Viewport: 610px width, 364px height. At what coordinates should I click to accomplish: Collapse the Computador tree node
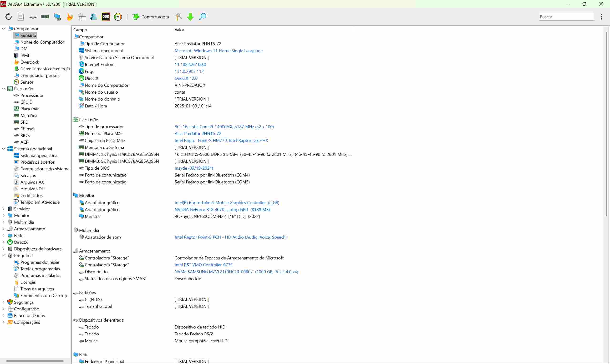[x=3, y=28]
